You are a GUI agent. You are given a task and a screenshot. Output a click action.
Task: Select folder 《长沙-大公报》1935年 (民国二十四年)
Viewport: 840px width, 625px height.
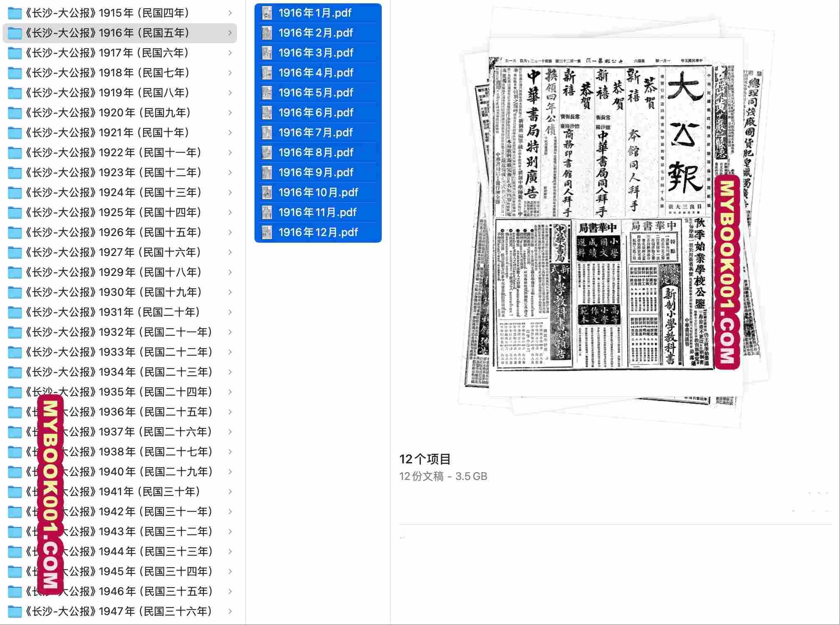(x=120, y=392)
